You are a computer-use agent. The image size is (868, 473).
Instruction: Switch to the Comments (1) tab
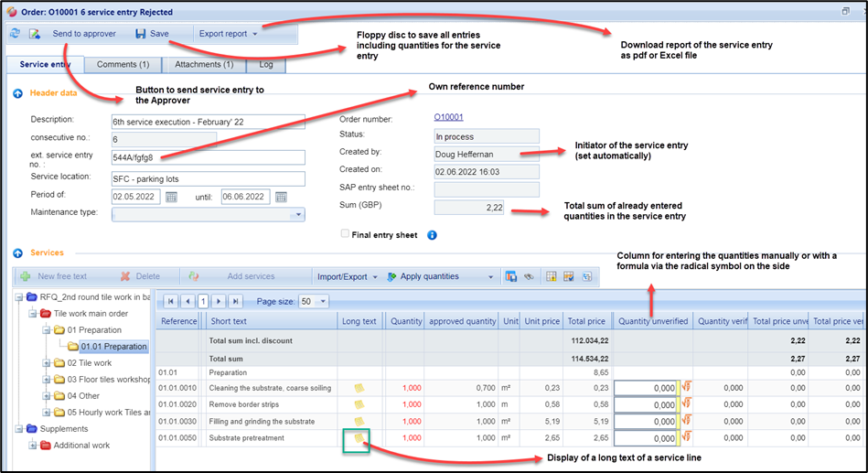tap(123, 65)
